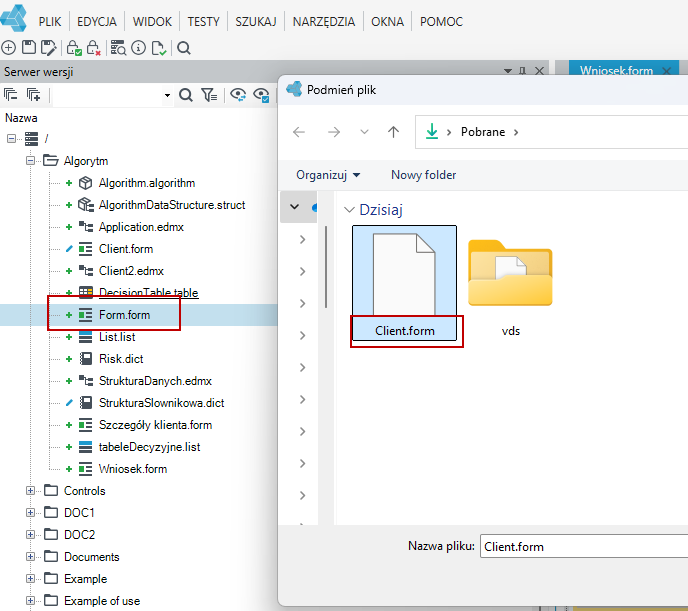The height and width of the screenshot is (611, 688).
Task: Click the lock with green check icon
Action: (x=74, y=47)
